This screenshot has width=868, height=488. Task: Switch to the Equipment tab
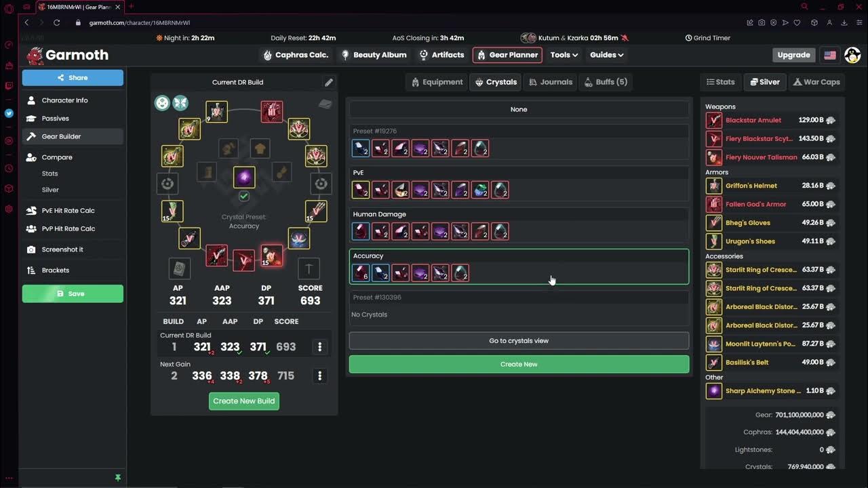437,82
